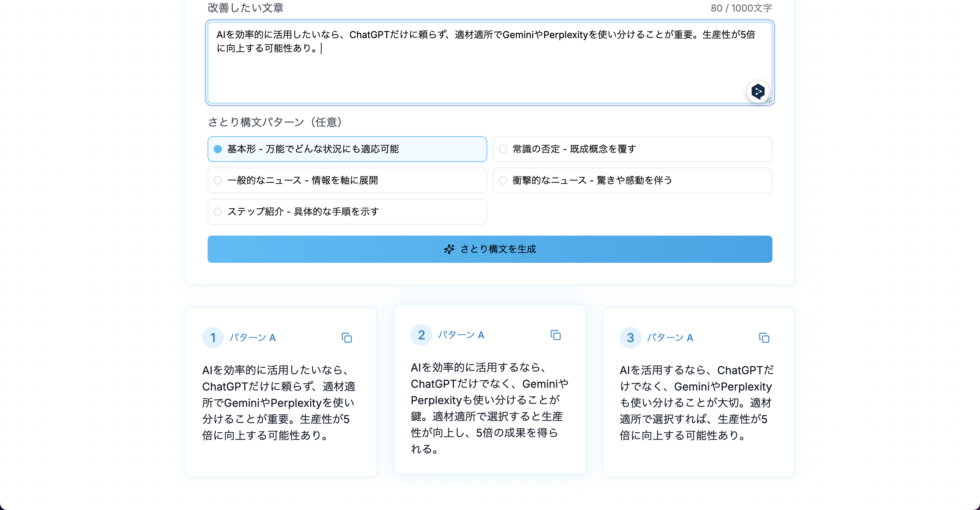Choose the 一般的なニュース pattern option
This screenshot has width=980, height=510.
347,180
